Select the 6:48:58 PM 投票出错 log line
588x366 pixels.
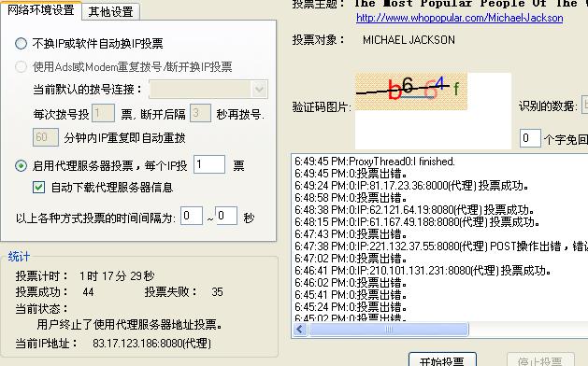point(351,198)
